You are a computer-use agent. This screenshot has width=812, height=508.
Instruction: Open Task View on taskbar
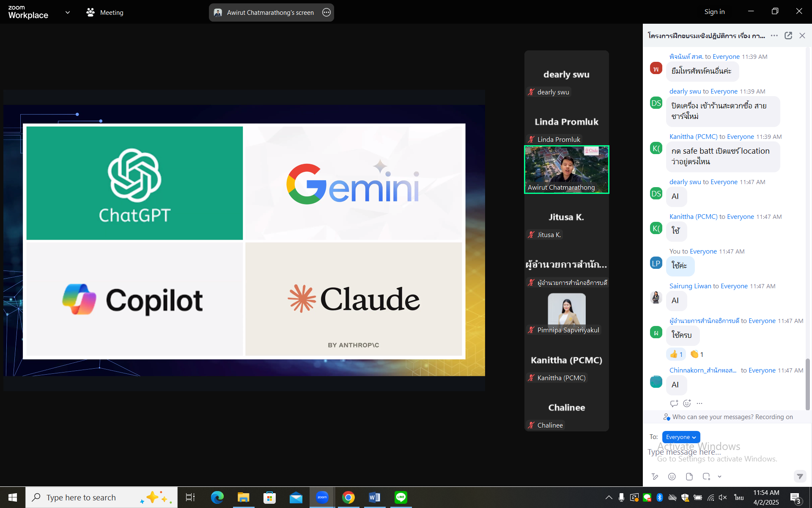(x=190, y=497)
